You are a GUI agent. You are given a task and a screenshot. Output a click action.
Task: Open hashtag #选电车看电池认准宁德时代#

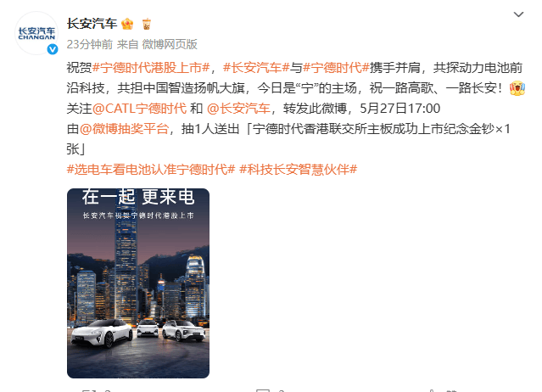151,170
